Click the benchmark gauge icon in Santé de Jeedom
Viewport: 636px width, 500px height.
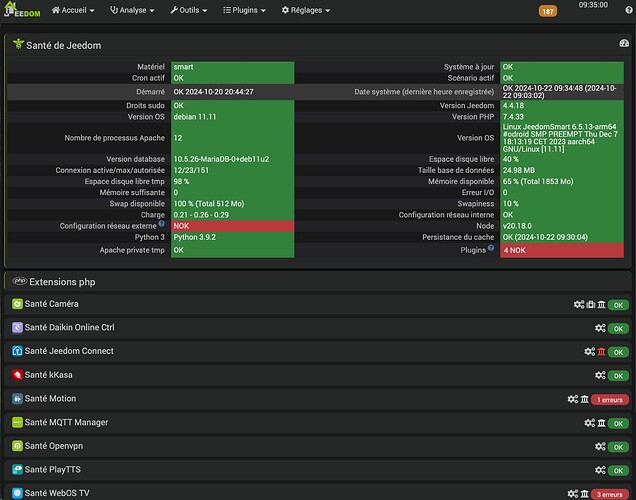(624, 43)
